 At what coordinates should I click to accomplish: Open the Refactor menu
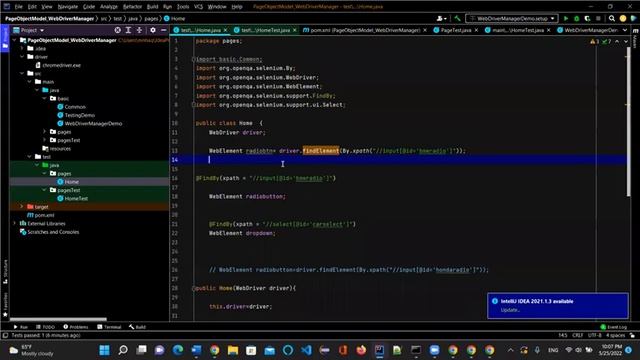point(132,7)
